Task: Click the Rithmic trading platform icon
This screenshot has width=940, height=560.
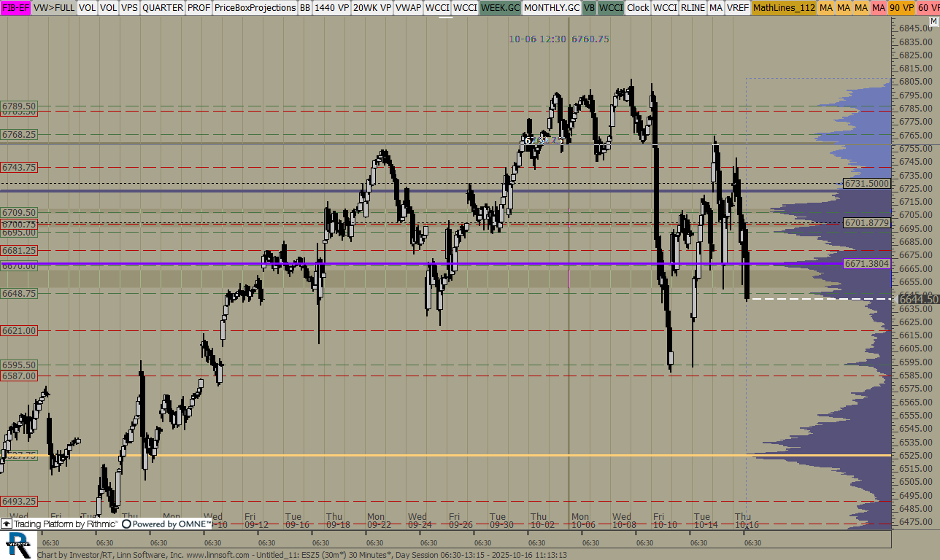Action: 7,524
